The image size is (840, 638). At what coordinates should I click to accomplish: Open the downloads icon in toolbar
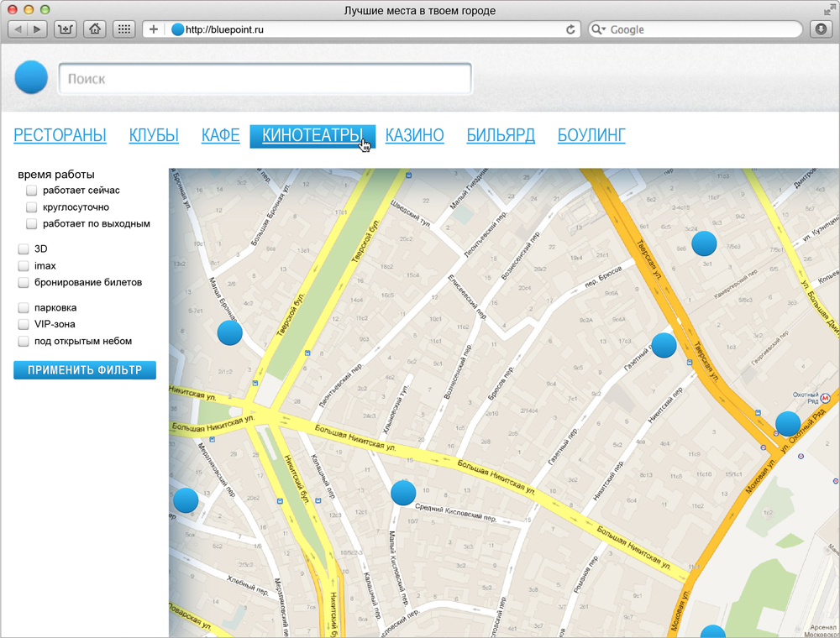click(821, 29)
